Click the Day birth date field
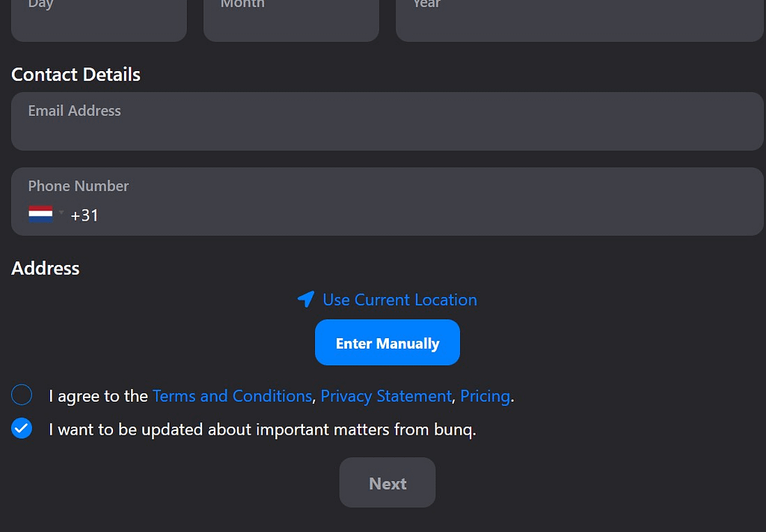This screenshot has height=532, width=766. (99, 19)
